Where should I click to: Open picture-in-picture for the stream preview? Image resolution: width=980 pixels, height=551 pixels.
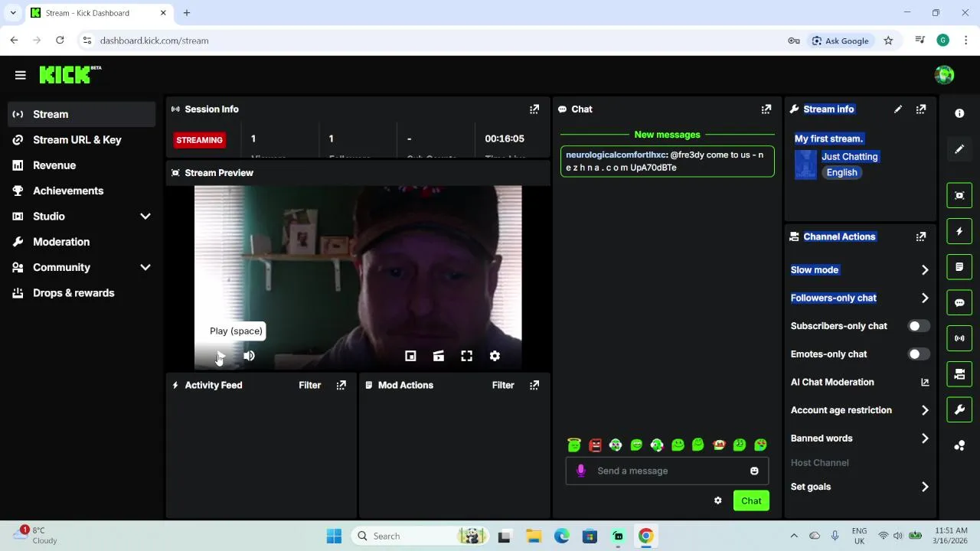pos(410,356)
